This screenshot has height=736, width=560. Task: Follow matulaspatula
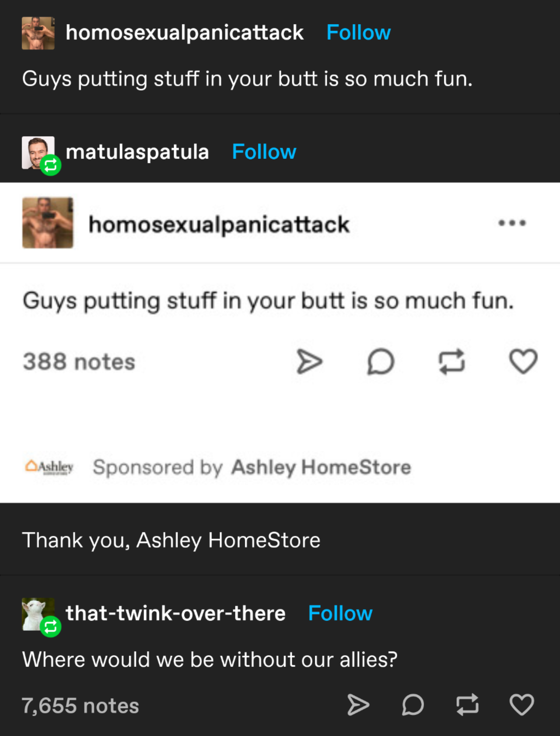coord(264,152)
